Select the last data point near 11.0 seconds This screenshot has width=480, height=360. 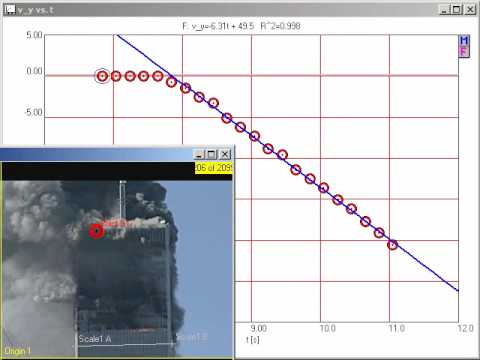(x=393, y=245)
